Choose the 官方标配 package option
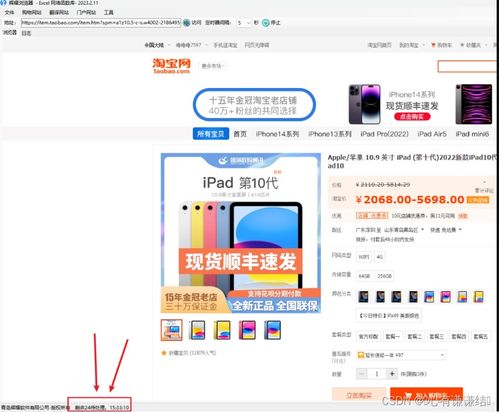The width and height of the screenshot is (499, 412). 368,337
